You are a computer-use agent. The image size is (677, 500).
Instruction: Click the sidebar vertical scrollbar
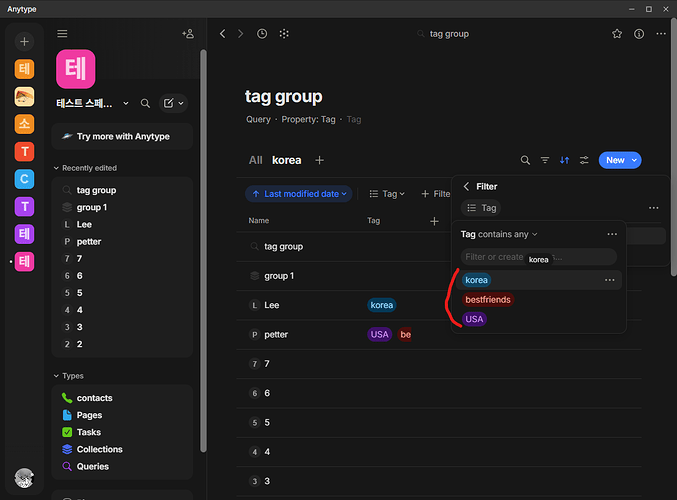tap(203, 250)
